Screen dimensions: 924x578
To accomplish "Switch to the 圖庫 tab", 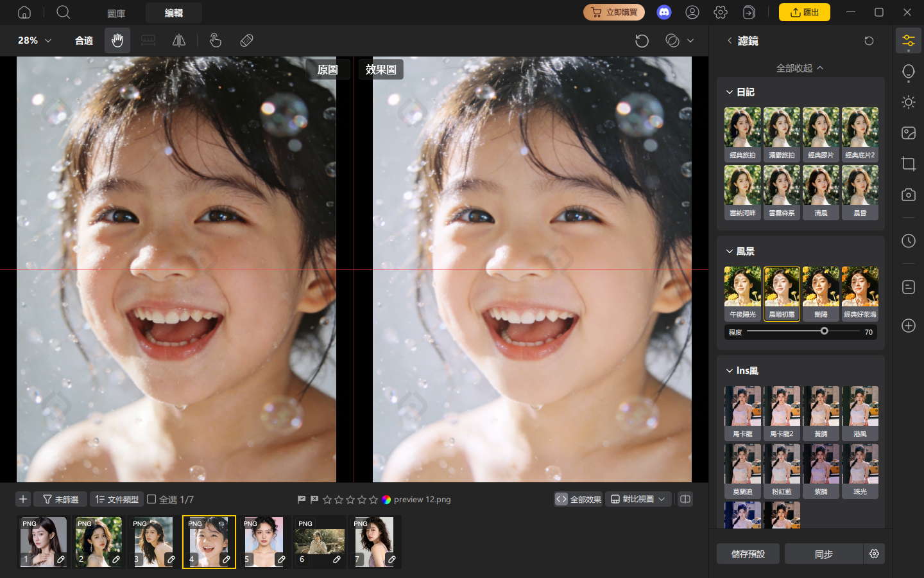I will coord(116,13).
